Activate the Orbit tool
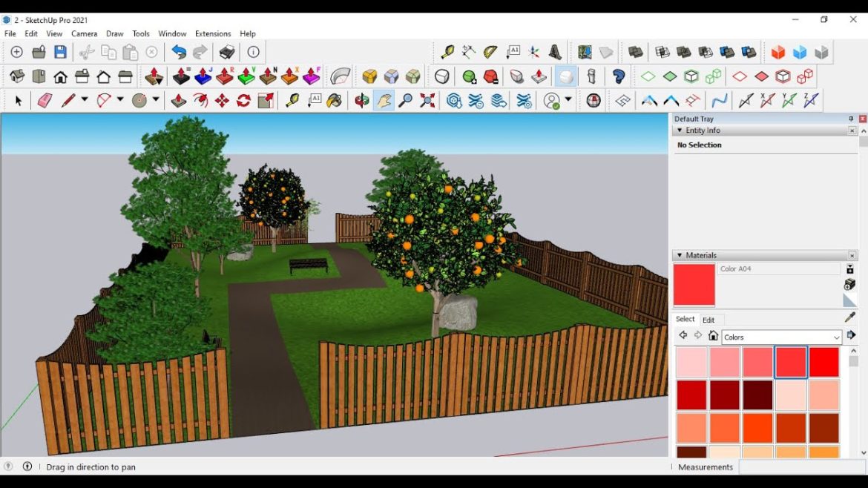Viewport: 868px width, 488px height. point(364,100)
